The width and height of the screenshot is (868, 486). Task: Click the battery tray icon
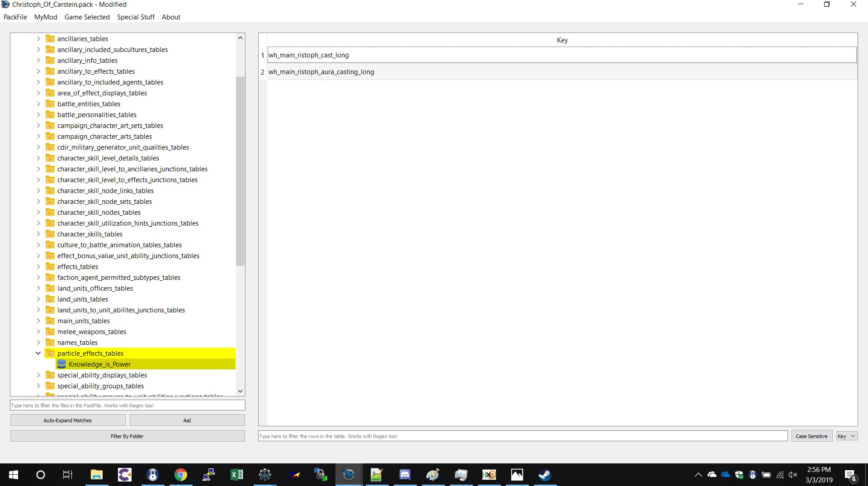click(766, 475)
